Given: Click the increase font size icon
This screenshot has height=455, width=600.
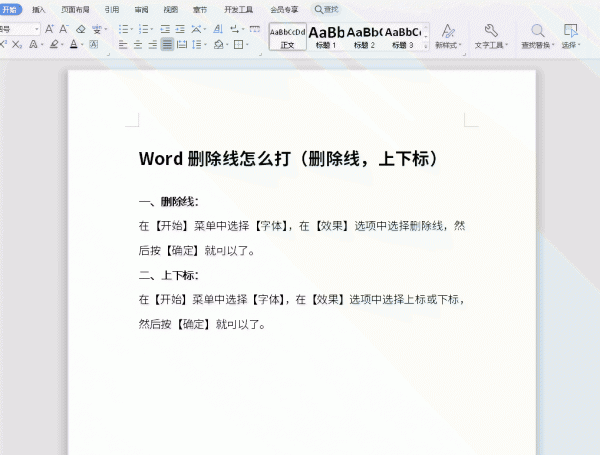Looking at the screenshot, I should [49, 29].
